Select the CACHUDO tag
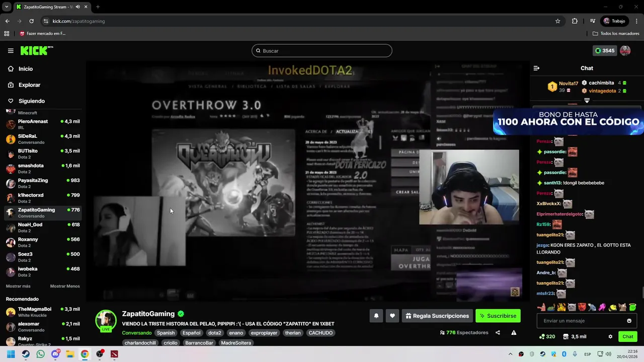644x362 pixels. click(x=320, y=333)
